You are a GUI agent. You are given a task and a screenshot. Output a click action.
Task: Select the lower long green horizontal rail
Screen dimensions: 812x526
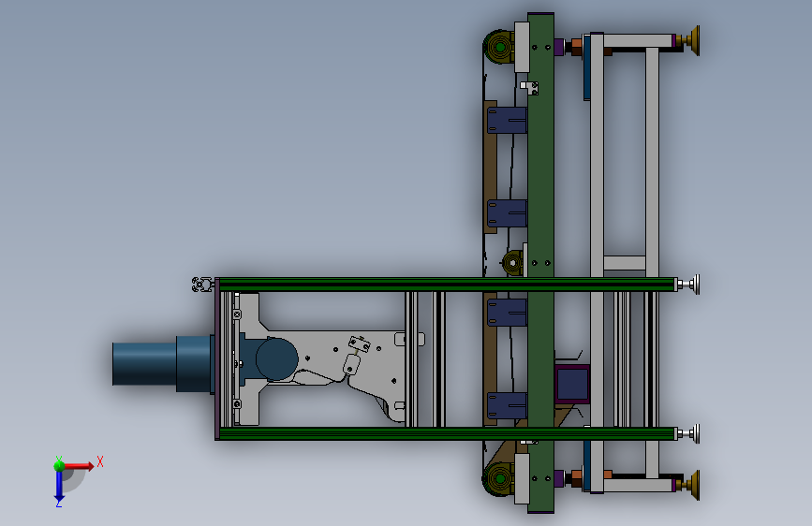(448, 434)
